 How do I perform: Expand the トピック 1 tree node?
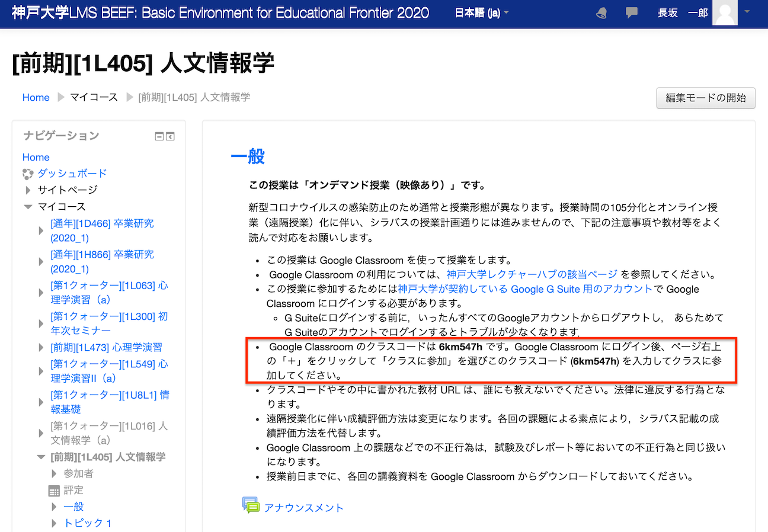click(x=54, y=523)
